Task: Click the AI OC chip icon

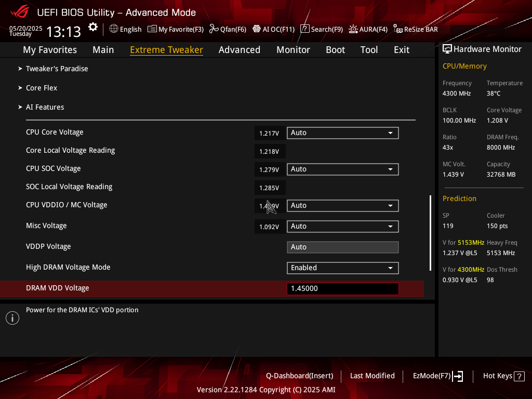Action: pos(257,29)
